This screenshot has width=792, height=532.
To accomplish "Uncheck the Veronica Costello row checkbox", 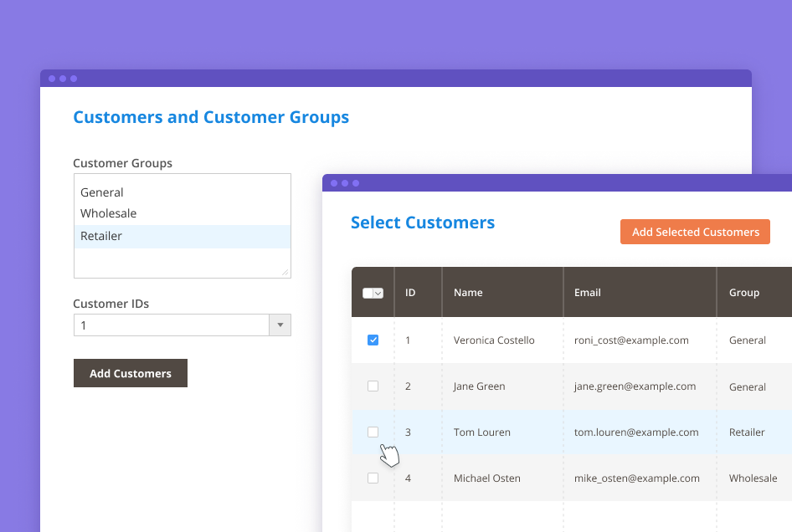I will (373, 340).
